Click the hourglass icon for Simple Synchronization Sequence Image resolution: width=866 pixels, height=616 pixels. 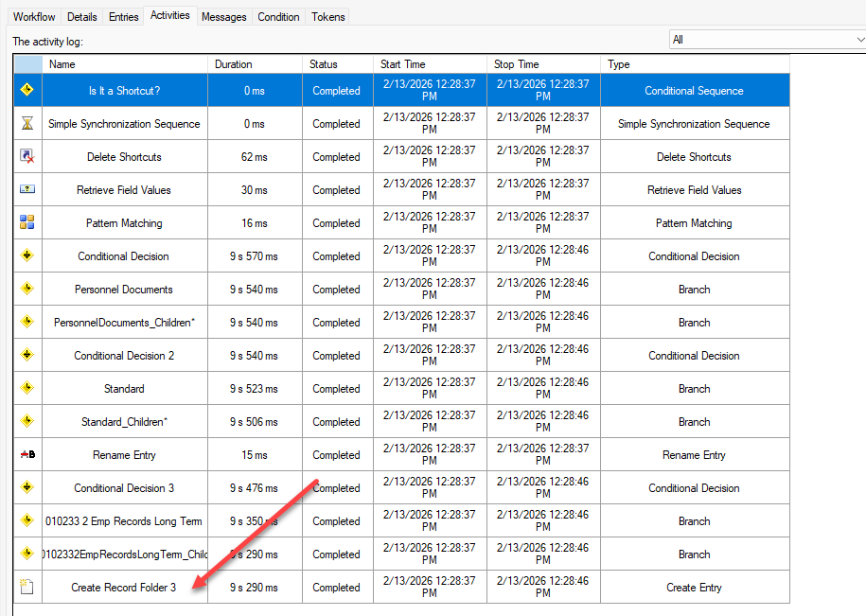pyautogui.click(x=27, y=124)
